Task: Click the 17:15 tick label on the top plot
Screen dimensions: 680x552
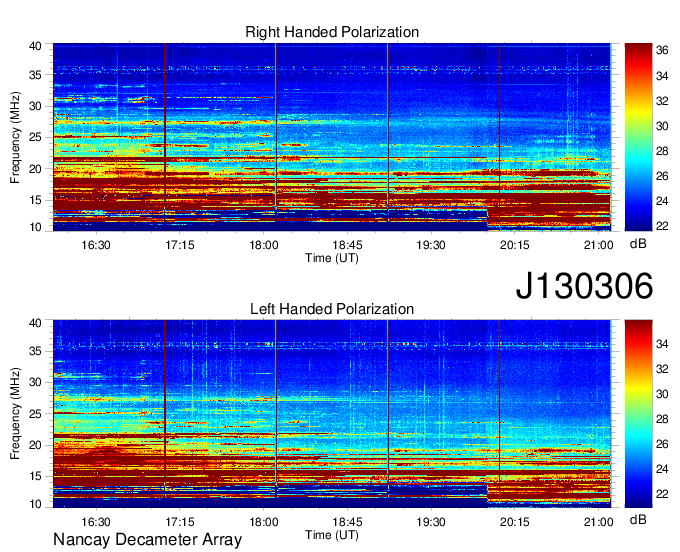Action: (180, 245)
